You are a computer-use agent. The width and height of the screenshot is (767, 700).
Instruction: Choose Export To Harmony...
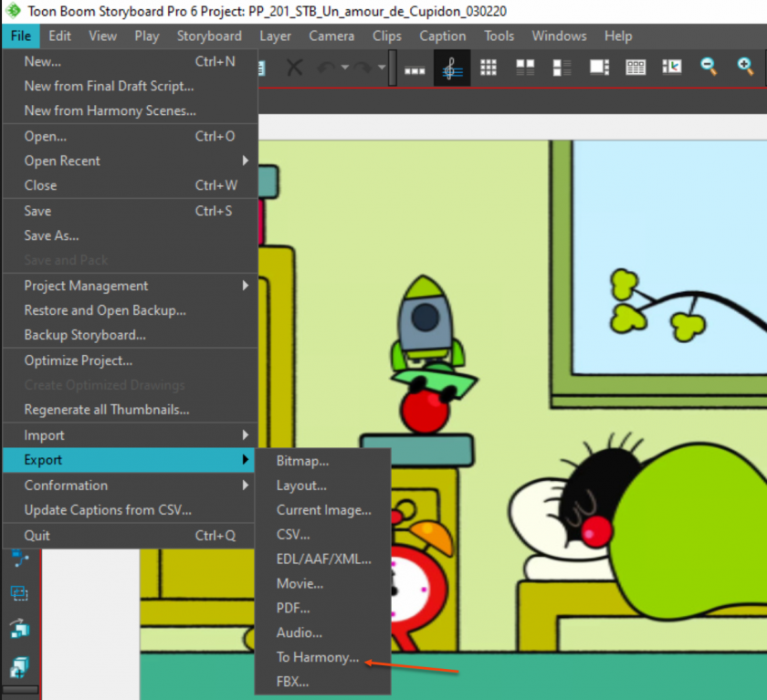point(323,657)
